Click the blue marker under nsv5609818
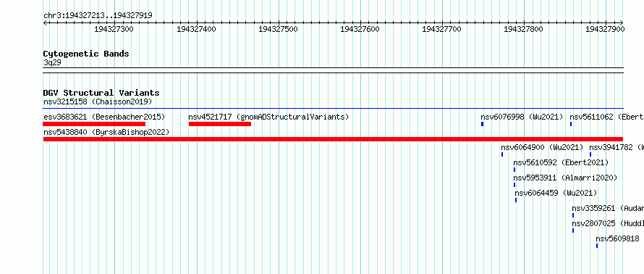 pyautogui.click(x=597, y=246)
